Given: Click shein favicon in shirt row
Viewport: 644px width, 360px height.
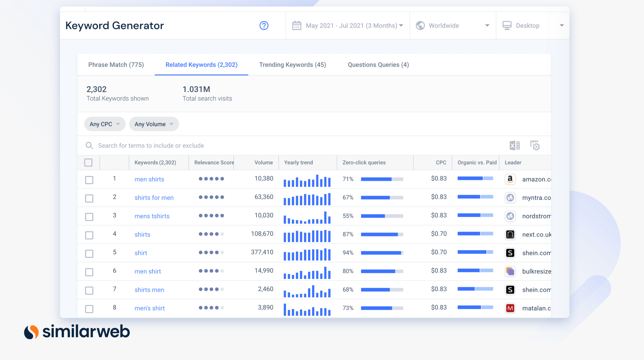Looking at the screenshot, I should (510, 253).
